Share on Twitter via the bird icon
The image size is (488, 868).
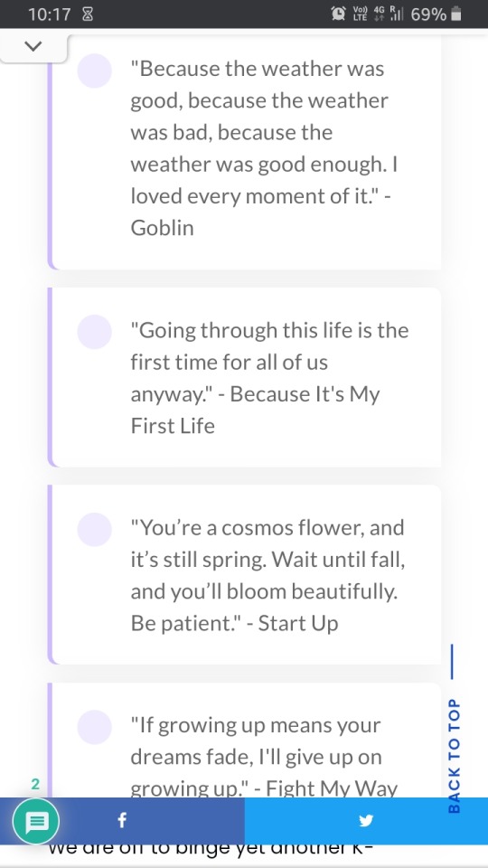(x=366, y=820)
